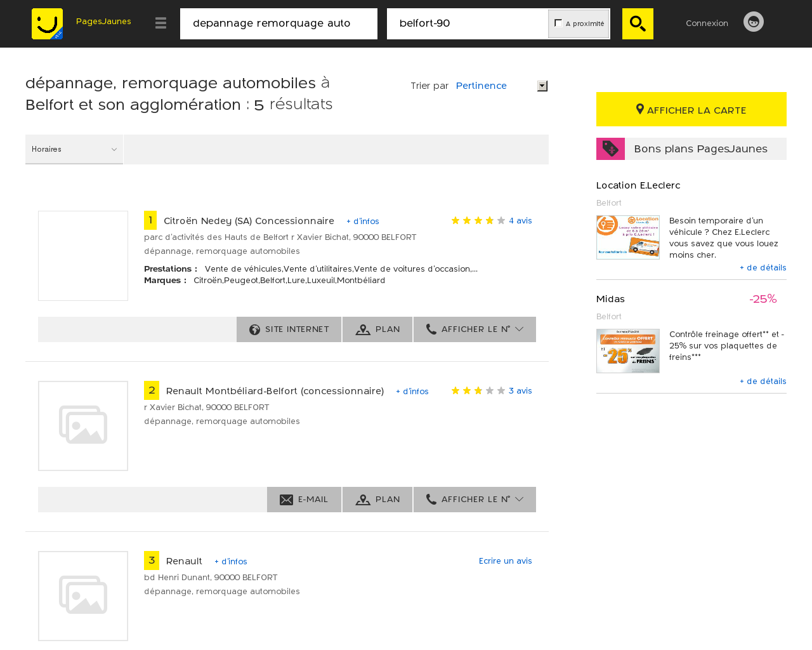Open the 3 avis link
Image resolution: width=812 pixels, height=650 pixels.
(x=520, y=391)
